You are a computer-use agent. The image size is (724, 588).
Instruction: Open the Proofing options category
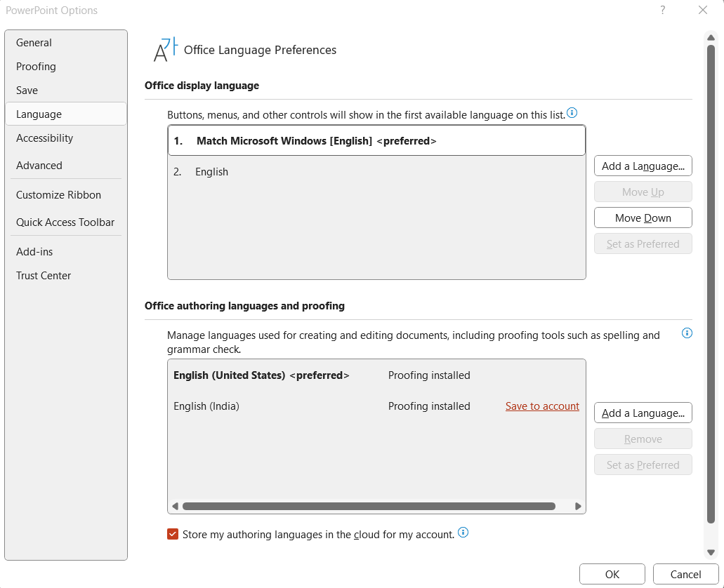pos(65,67)
